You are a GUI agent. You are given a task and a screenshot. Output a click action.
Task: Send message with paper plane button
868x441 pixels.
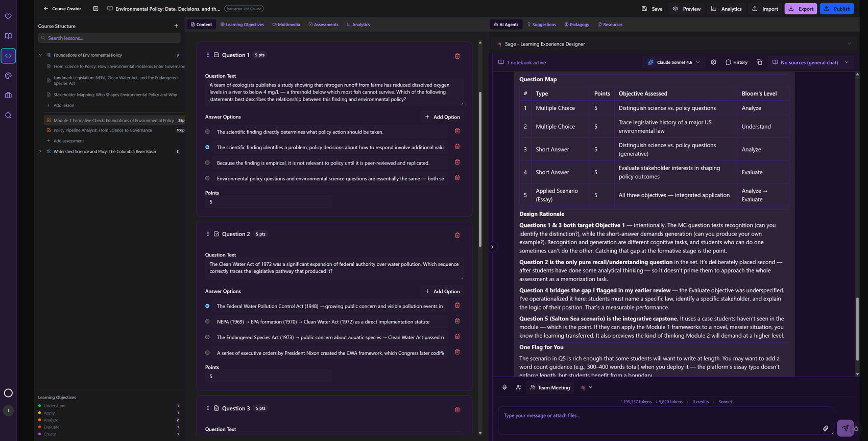point(845,428)
